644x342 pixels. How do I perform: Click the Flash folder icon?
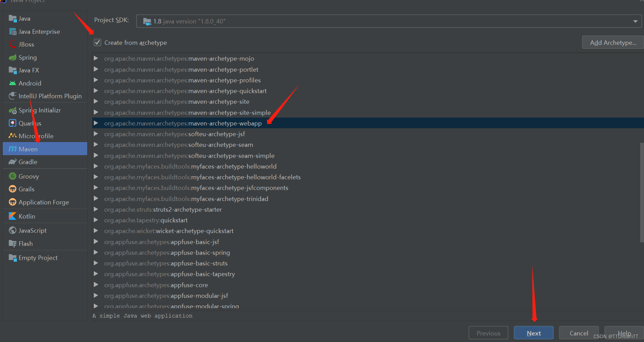13,243
